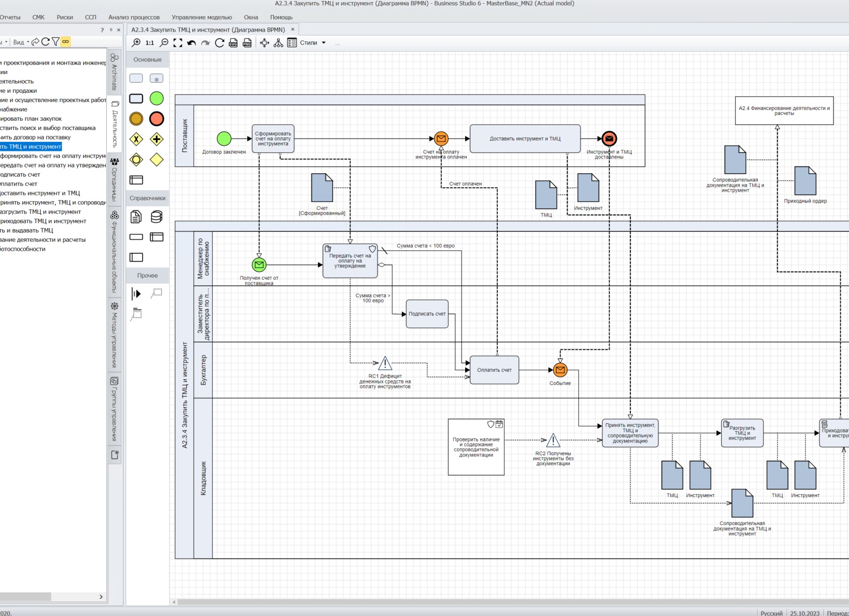Pin the navigator panel
Screen dimensions: 849x616
click(111, 30)
